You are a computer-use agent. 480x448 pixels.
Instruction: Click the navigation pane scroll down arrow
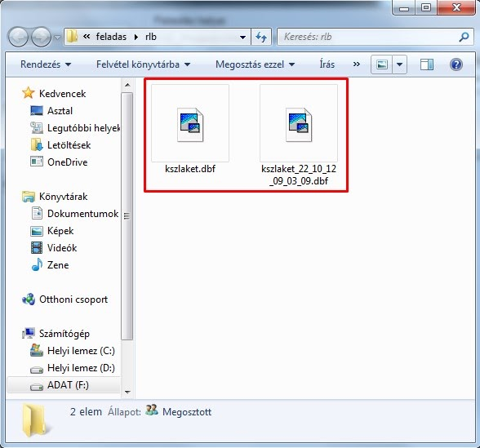point(127,392)
